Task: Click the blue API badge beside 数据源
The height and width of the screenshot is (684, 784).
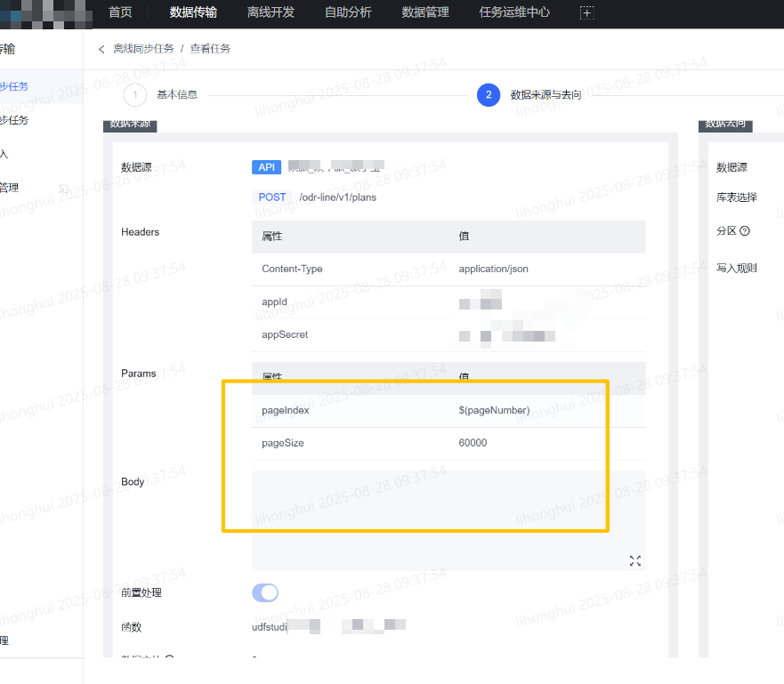Action: (266, 167)
